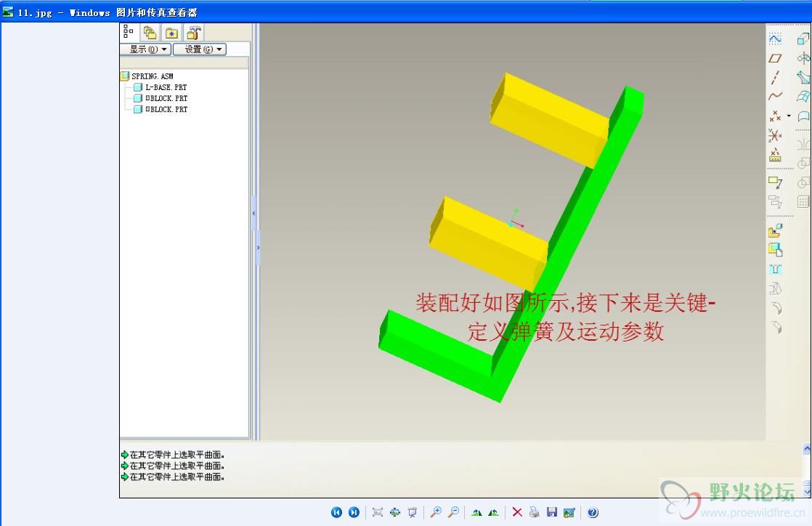Select the Revolve tool

tap(803, 58)
